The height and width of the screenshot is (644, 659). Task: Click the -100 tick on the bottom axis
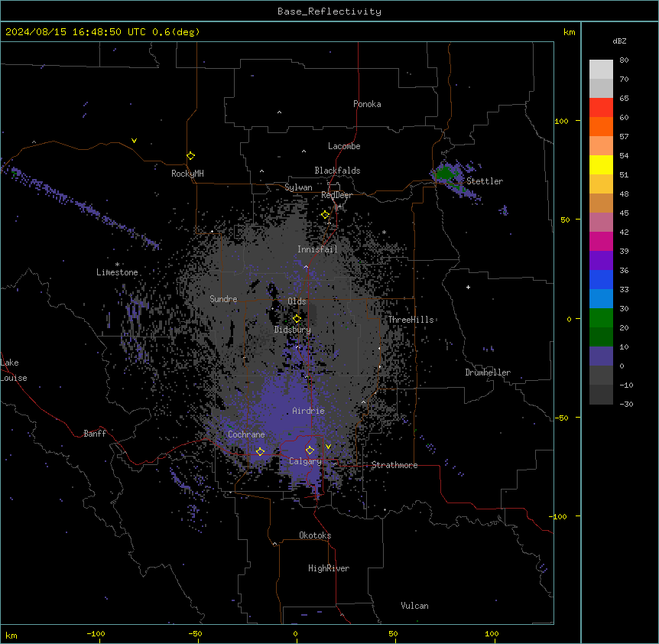tap(96, 633)
